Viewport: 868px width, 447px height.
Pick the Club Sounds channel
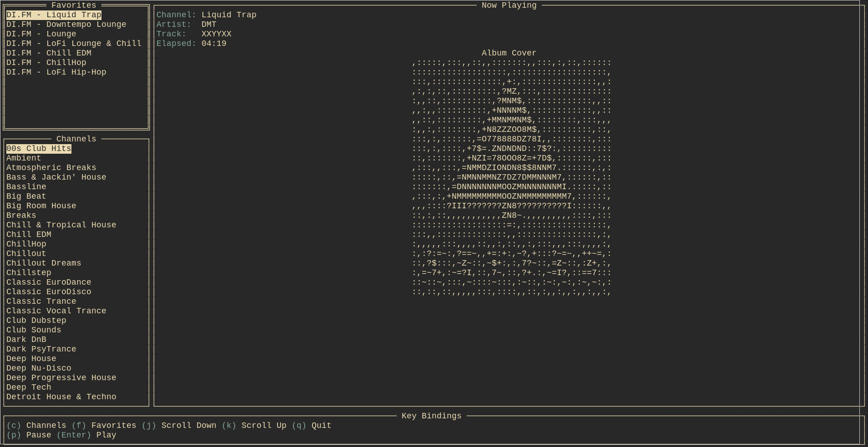point(34,330)
